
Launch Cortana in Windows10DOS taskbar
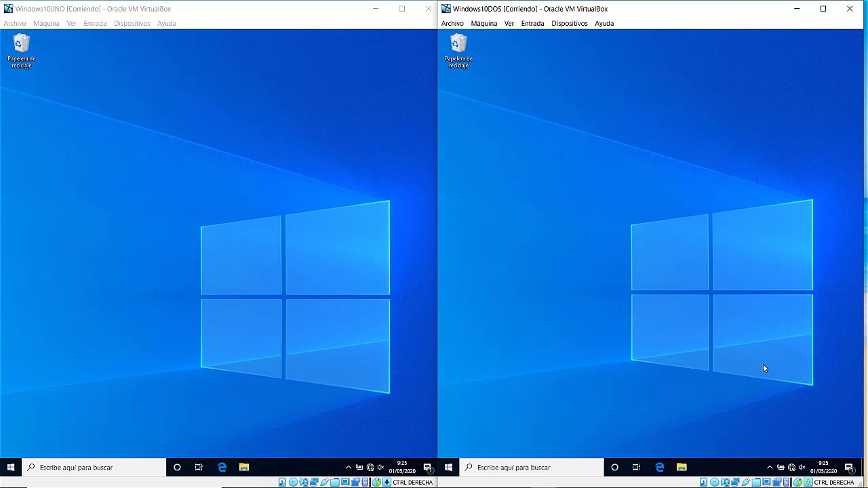pos(614,467)
